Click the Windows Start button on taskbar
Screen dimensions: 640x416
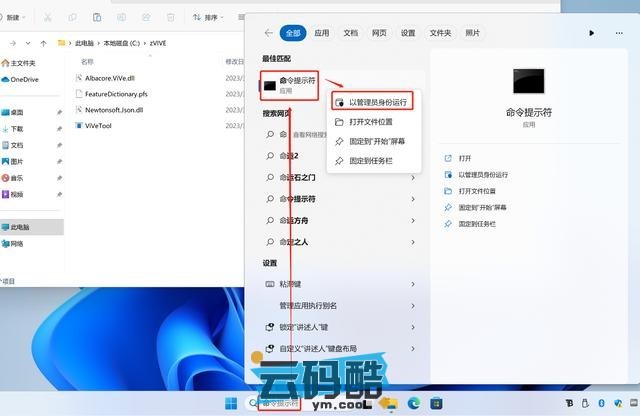click(x=232, y=403)
